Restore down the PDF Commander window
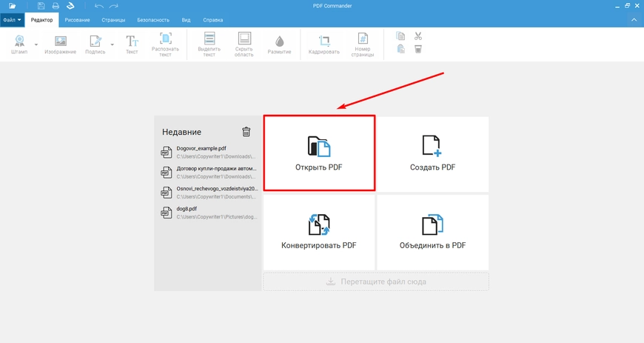 click(627, 6)
